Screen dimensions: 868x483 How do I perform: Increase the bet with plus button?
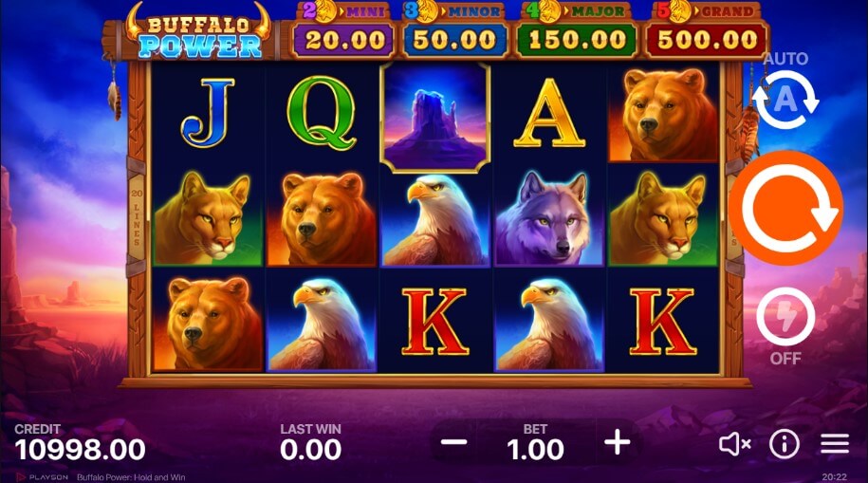point(618,442)
